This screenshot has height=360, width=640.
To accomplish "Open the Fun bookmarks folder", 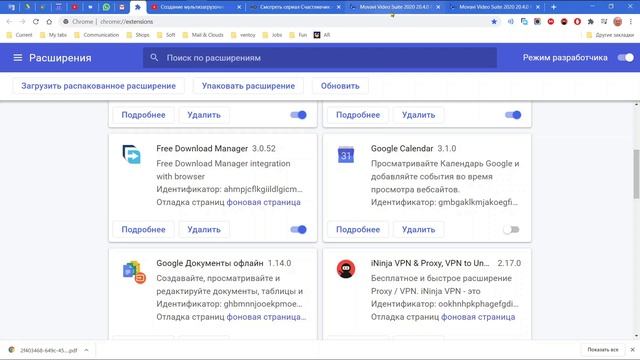I will 298,35.
